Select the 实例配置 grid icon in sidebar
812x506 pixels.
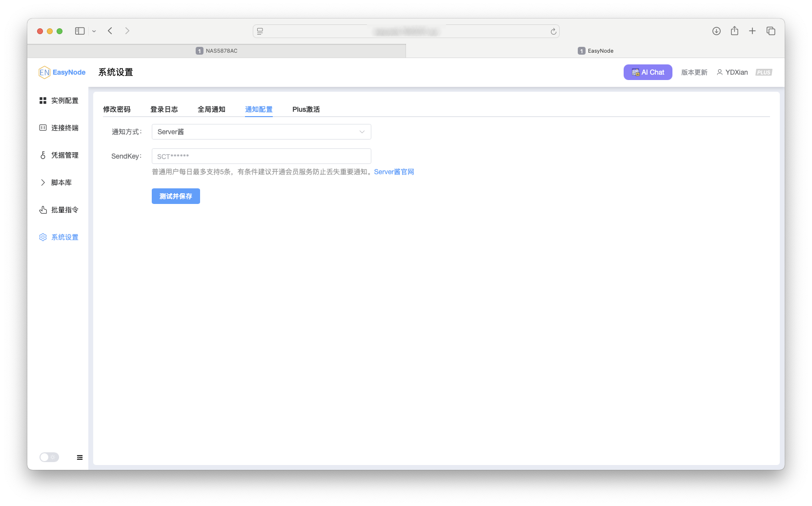[x=42, y=100]
